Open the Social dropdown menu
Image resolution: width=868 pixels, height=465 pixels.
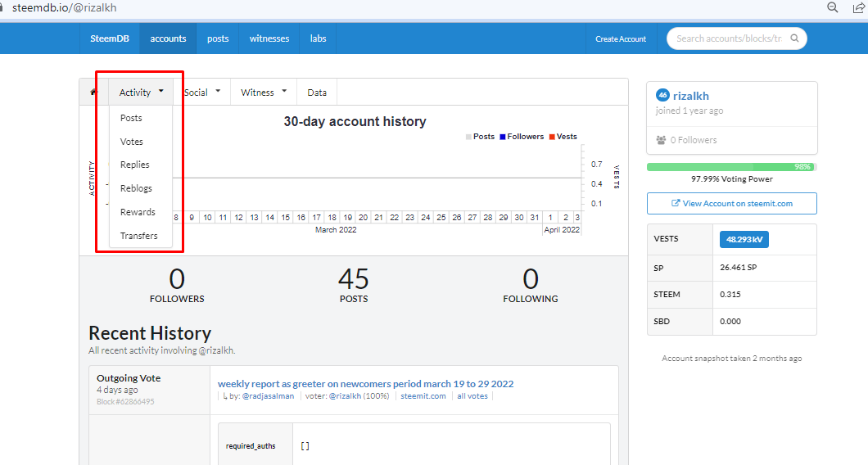click(202, 92)
